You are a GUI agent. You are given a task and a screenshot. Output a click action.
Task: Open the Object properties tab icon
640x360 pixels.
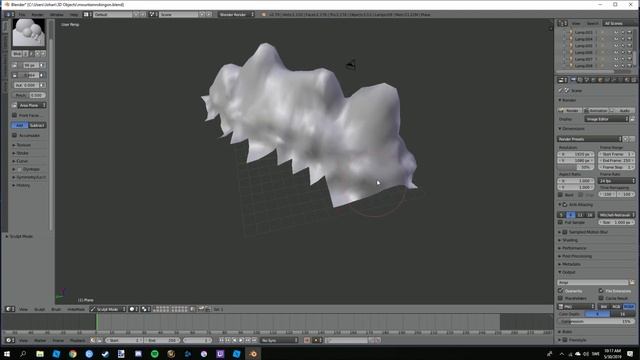(x=600, y=80)
